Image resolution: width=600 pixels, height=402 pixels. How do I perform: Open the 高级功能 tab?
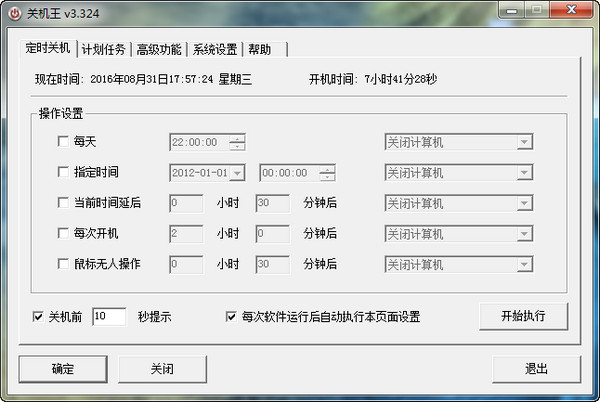(159, 49)
